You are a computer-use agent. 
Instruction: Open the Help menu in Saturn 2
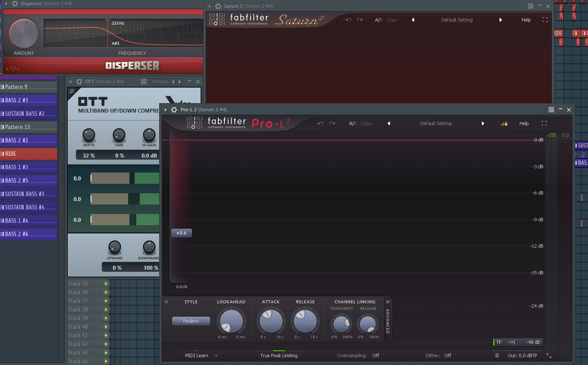pyautogui.click(x=526, y=20)
